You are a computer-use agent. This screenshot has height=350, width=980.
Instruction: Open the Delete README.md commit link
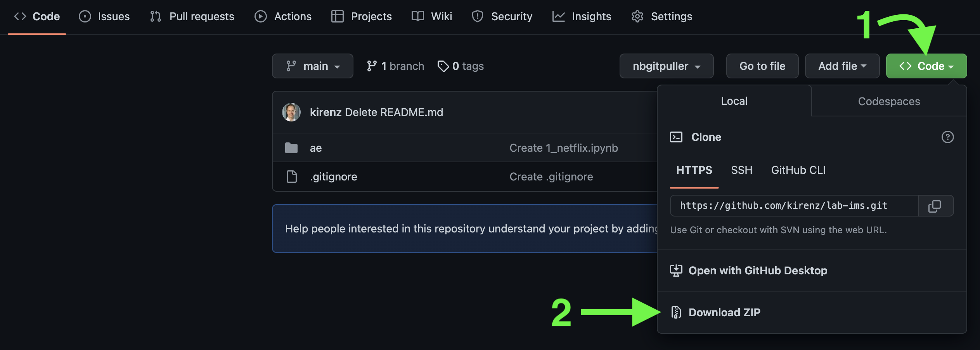click(x=394, y=112)
